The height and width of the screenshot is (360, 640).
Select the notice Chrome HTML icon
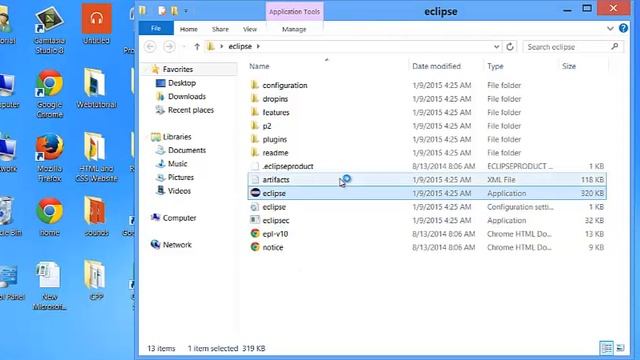coord(255,247)
